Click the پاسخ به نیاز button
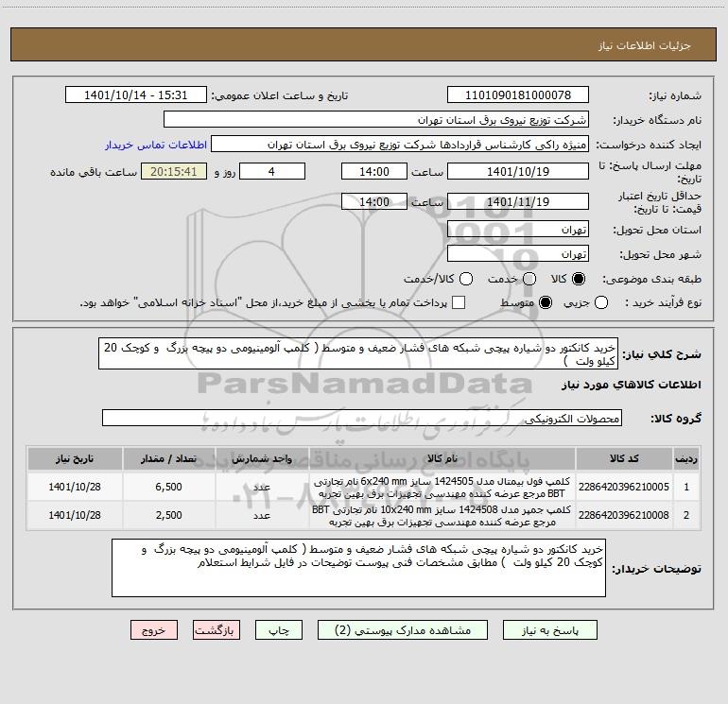This screenshot has width=728, height=704. pyautogui.click(x=549, y=629)
